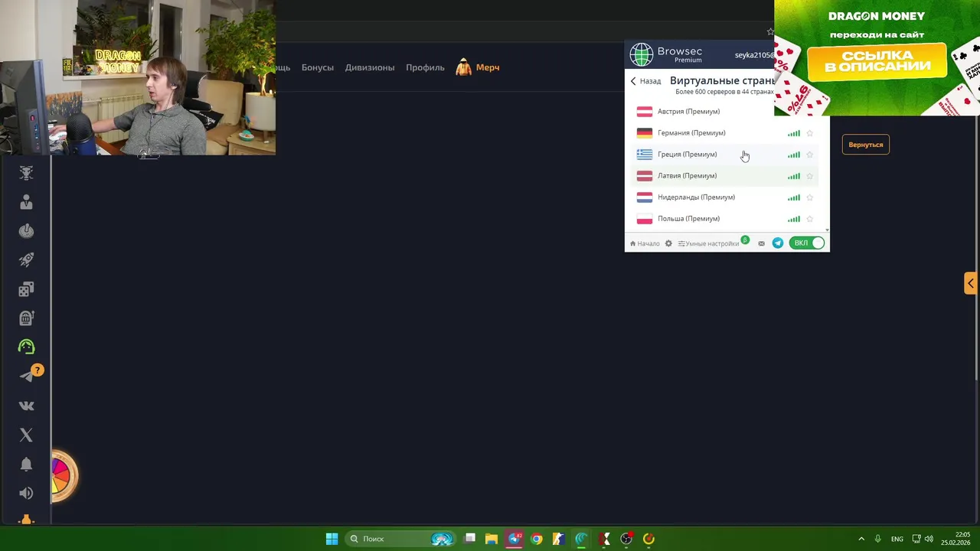Open the joystick games icon in sidebar

click(x=26, y=231)
